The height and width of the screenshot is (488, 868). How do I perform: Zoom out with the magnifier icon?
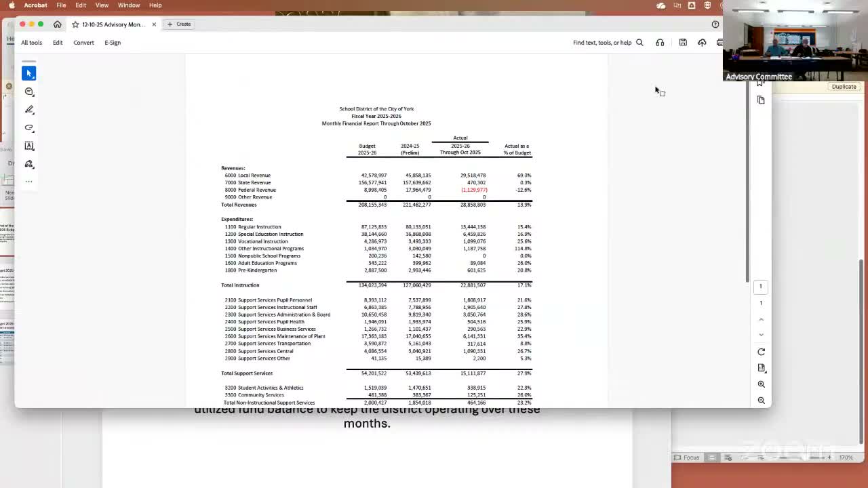pyautogui.click(x=761, y=401)
